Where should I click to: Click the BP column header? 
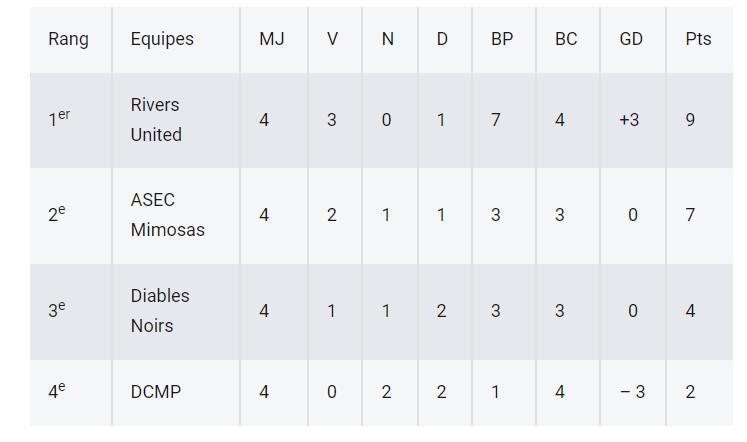pos(502,39)
